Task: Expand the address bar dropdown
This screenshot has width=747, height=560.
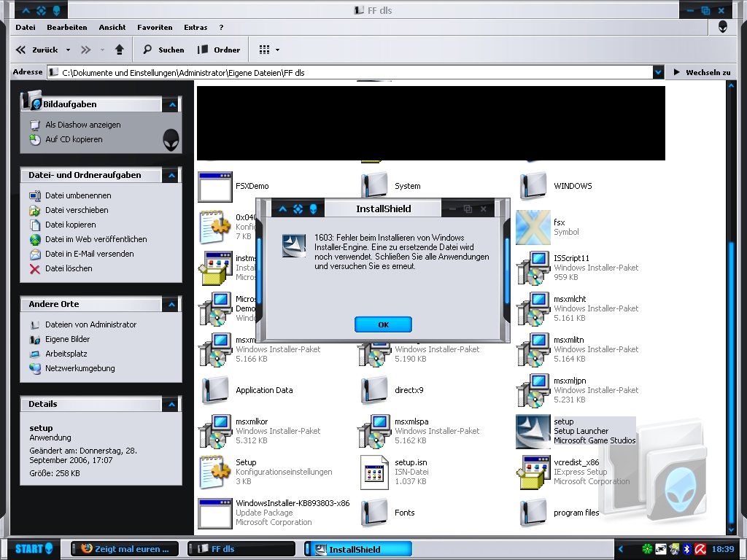Action: point(658,72)
